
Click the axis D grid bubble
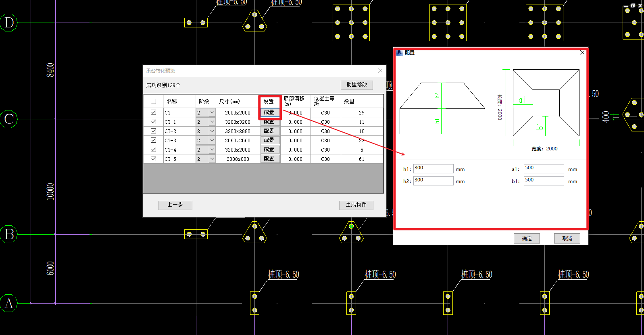point(9,23)
